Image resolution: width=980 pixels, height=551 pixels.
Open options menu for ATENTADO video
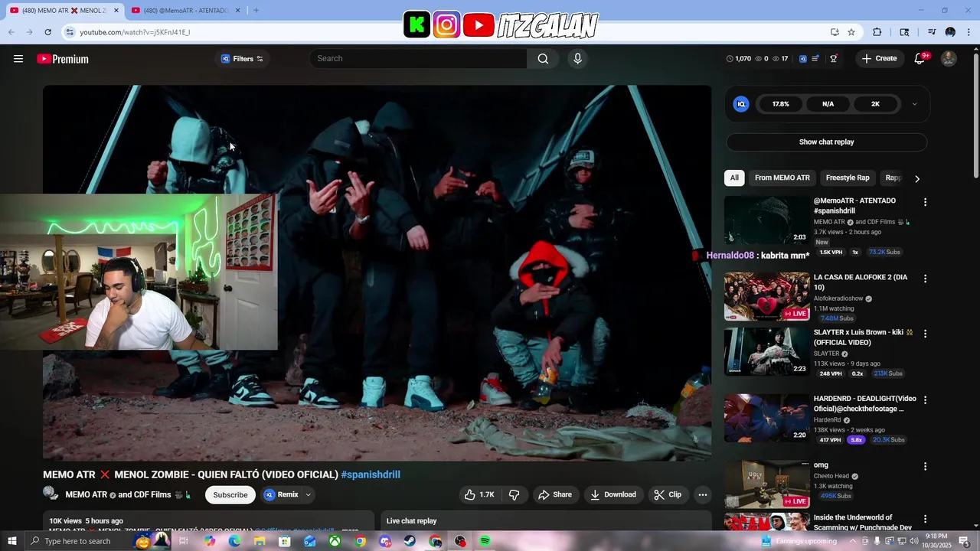coord(925,202)
